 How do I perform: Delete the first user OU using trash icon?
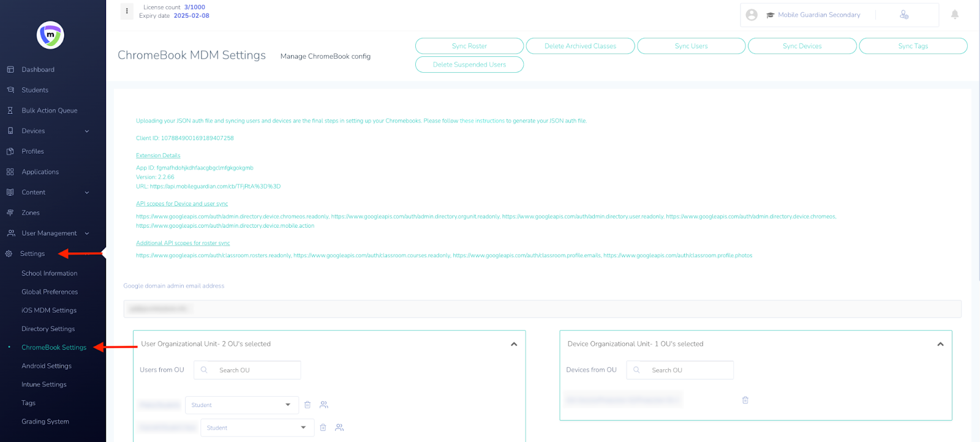coord(307,405)
